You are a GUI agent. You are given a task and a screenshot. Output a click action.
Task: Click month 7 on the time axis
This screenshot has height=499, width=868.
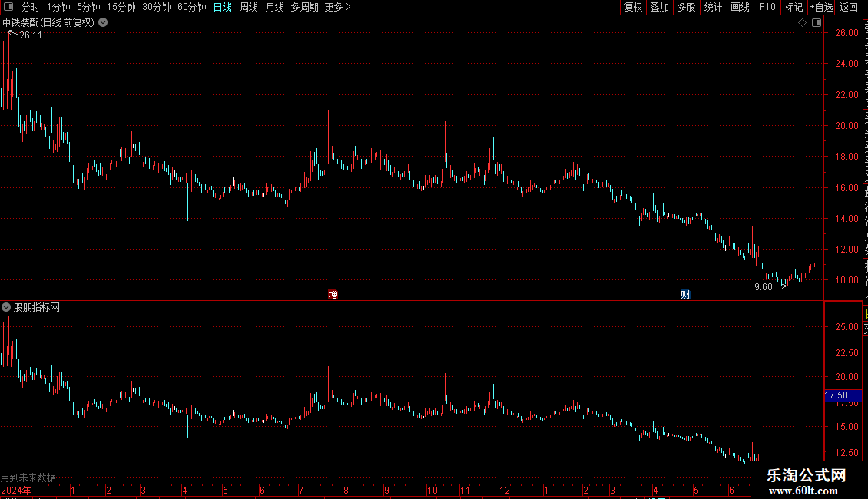[301, 490]
